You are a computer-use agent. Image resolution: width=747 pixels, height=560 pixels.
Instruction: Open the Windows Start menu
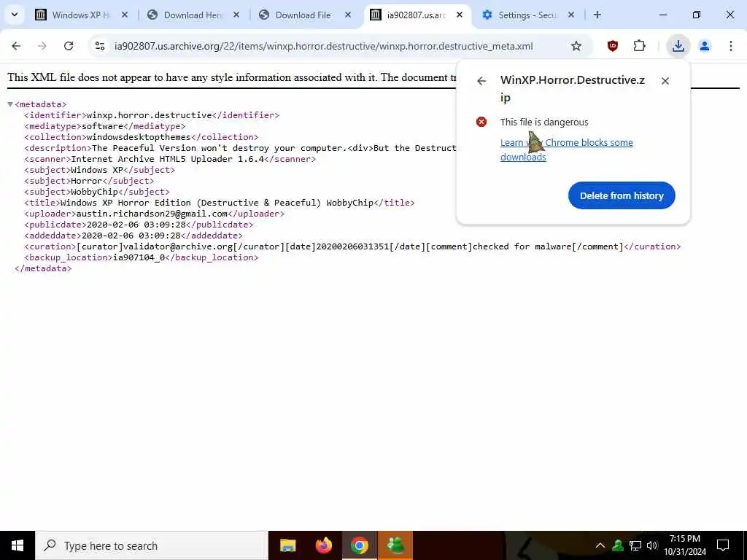click(x=18, y=545)
